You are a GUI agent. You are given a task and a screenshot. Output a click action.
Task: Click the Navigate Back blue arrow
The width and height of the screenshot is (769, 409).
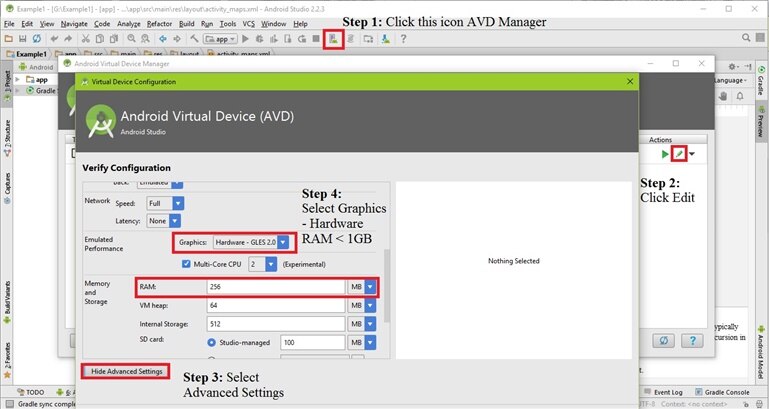pos(163,39)
